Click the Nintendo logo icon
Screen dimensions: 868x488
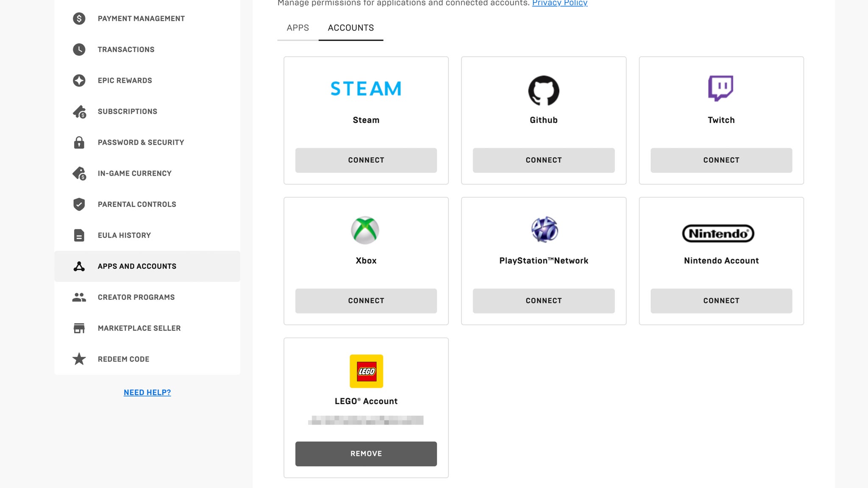coord(718,233)
